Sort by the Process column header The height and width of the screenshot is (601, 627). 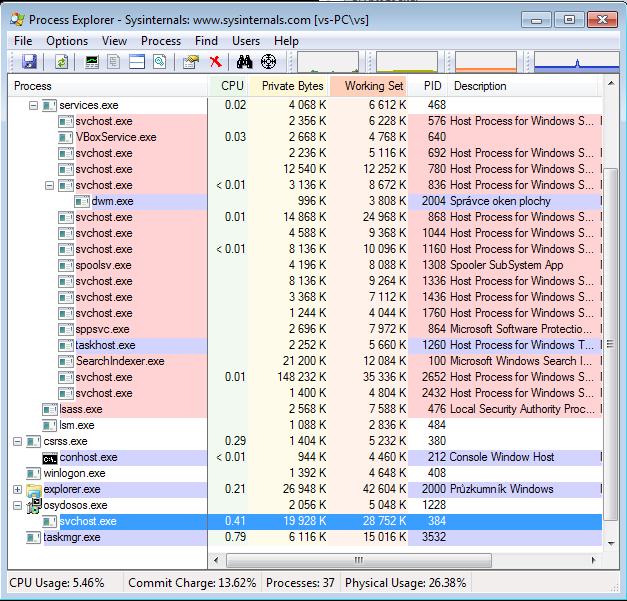tap(108, 86)
